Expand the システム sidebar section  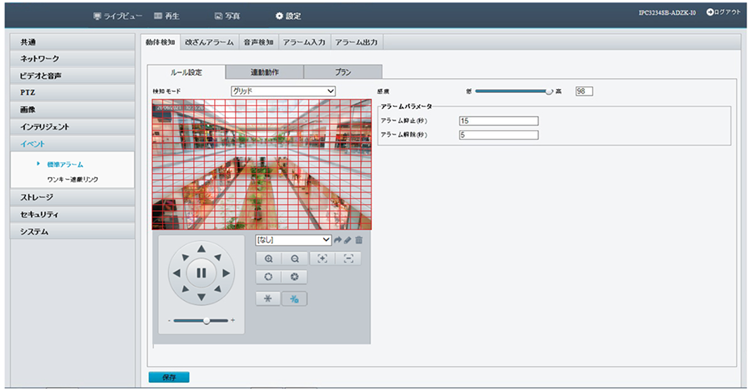point(72,231)
